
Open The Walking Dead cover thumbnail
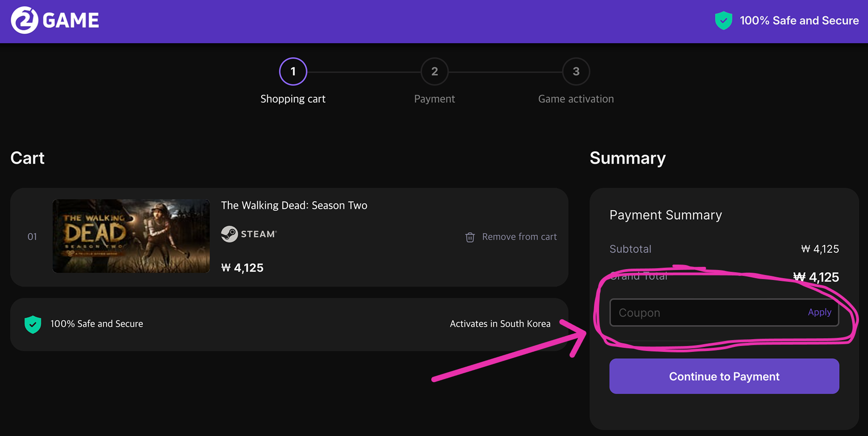click(x=131, y=236)
